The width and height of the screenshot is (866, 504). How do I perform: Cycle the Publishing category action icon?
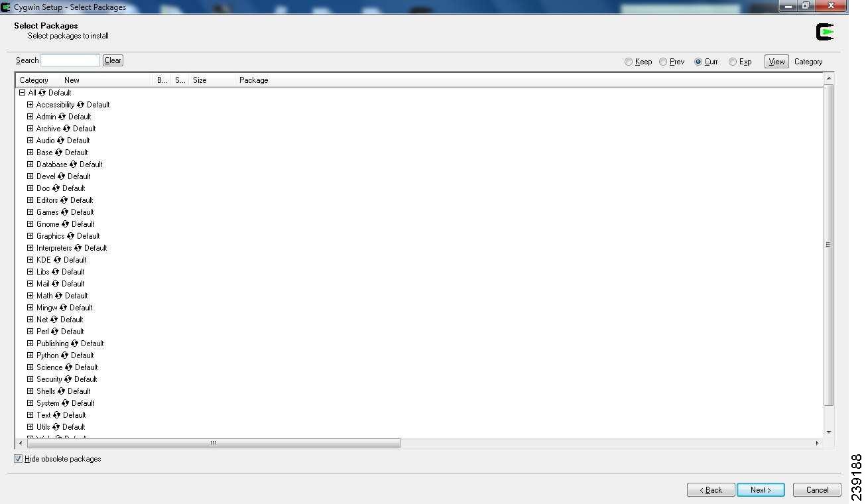pos(75,344)
